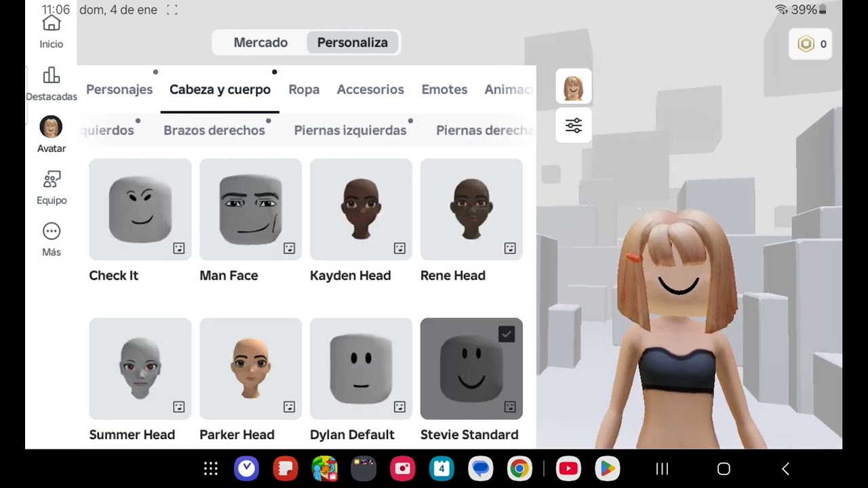Launch the purple V browser app

click(246, 468)
